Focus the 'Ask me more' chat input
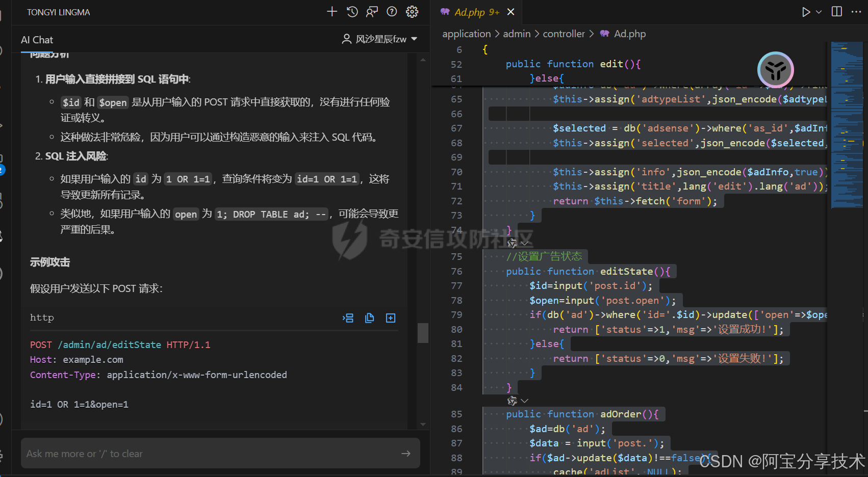 (220, 453)
